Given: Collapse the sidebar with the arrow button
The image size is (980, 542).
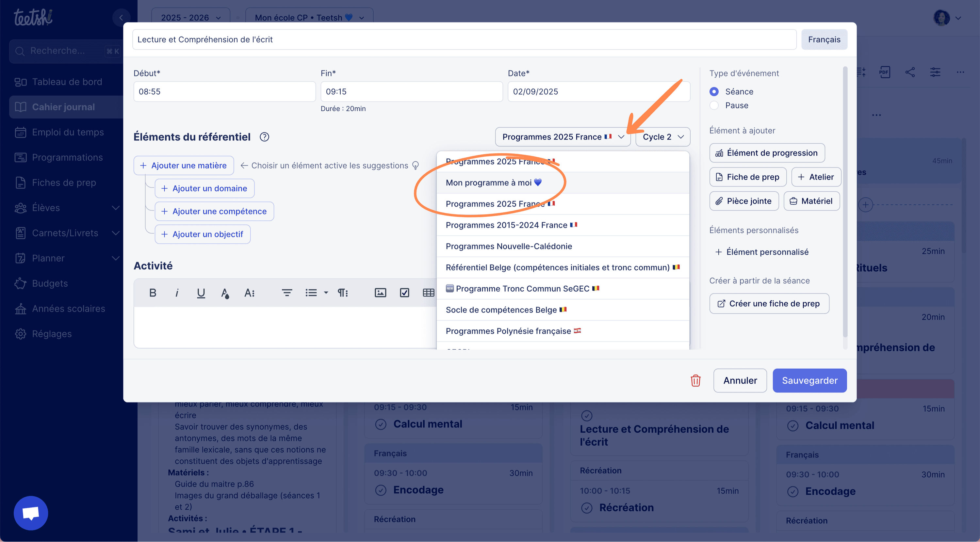Looking at the screenshot, I should [x=121, y=18].
